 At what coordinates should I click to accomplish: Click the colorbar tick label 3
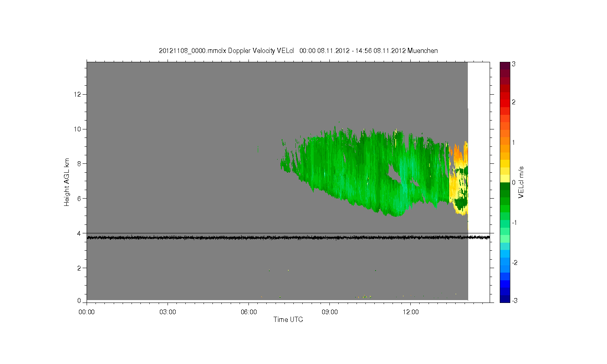point(514,64)
